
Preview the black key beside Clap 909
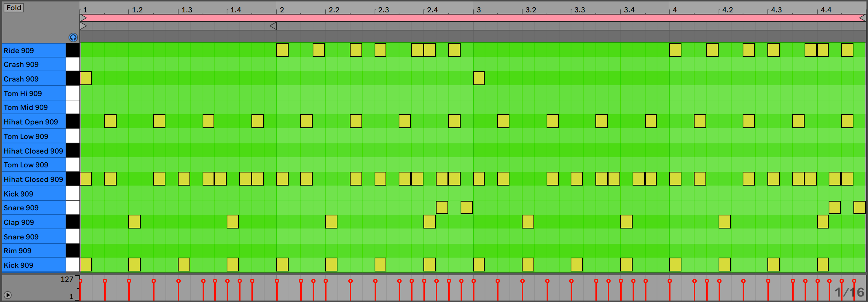[73, 222]
